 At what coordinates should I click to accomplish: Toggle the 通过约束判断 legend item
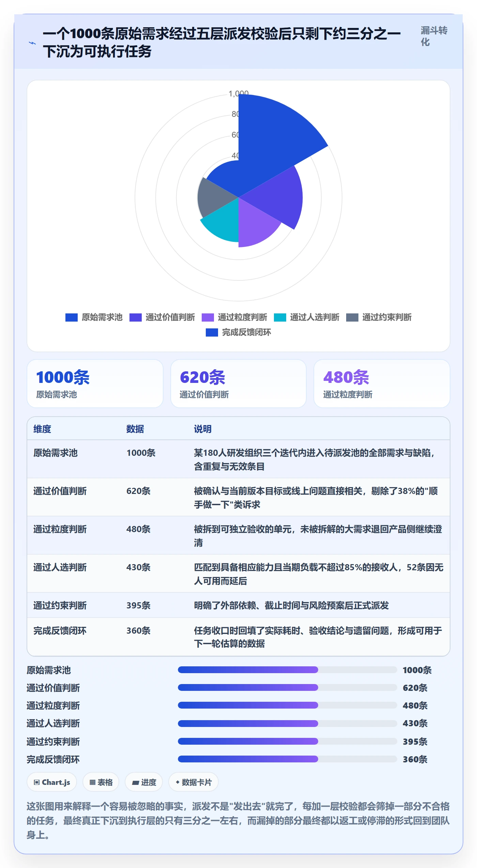379,317
